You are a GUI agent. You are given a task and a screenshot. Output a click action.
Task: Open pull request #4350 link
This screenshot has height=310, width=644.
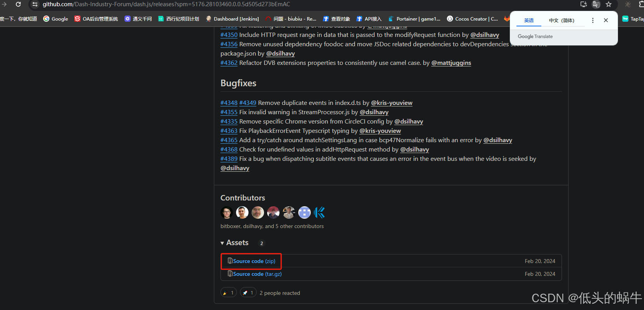[229, 35]
